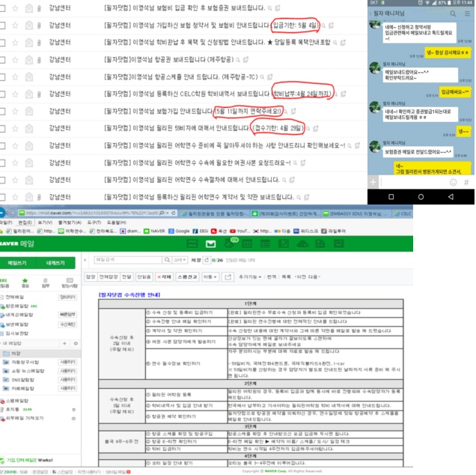The width and height of the screenshot is (476, 475).
Task: Click the mail search magnifier button
Action: [x=167, y=260]
